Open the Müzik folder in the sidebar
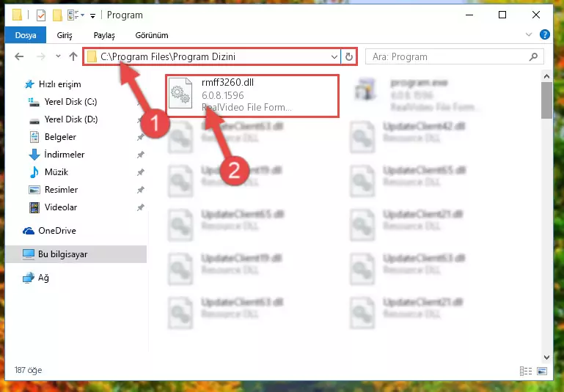 pyautogui.click(x=56, y=172)
